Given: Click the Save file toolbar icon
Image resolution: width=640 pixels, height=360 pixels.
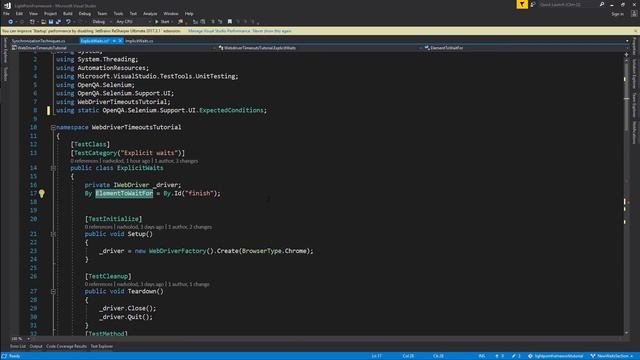Looking at the screenshot, I should pyautogui.click(x=51, y=22).
